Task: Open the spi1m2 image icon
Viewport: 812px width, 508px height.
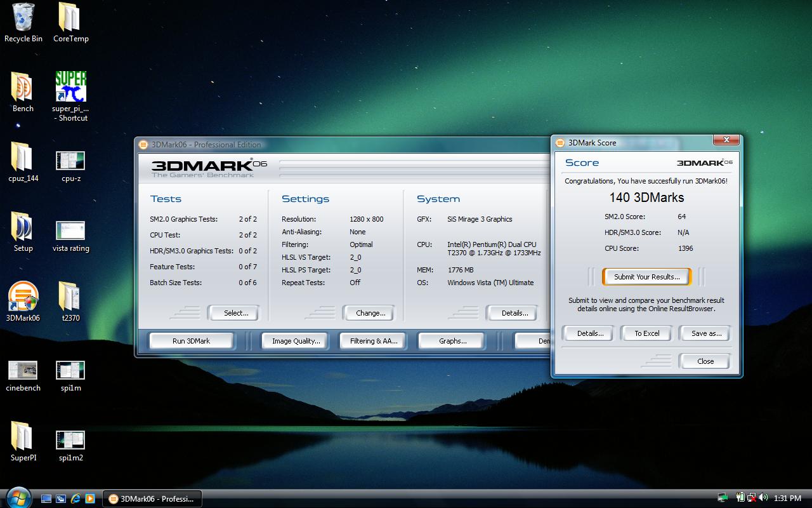Action: point(70,439)
